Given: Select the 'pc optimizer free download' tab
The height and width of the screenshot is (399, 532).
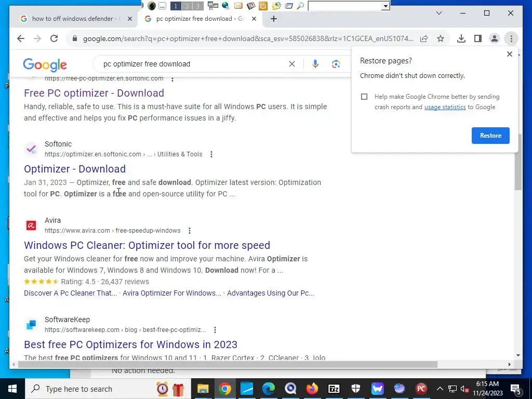Looking at the screenshot, I should click(x=201, y=19).
